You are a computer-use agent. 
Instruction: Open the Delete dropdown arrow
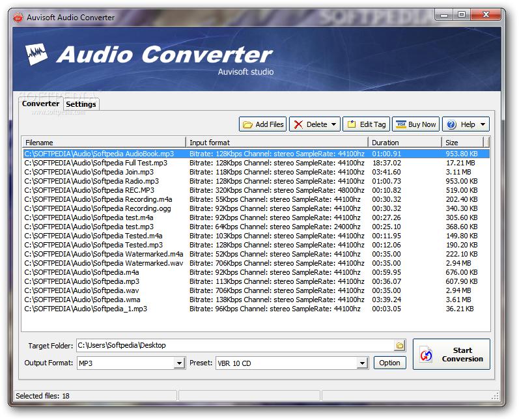(333, 124)
